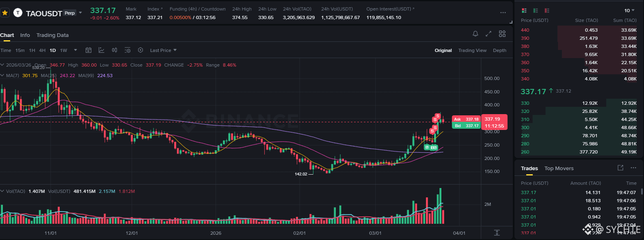Image resolution: width=644 pixels, height=240 pixels.
Task: Select the 4H chart interval
Action: 42,50
